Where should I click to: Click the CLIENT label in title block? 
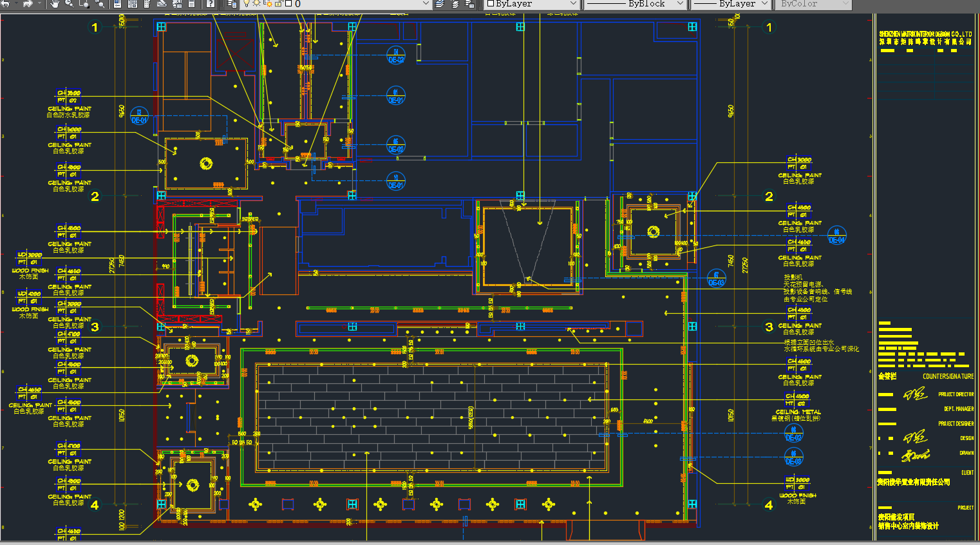(x=967, y=473)
